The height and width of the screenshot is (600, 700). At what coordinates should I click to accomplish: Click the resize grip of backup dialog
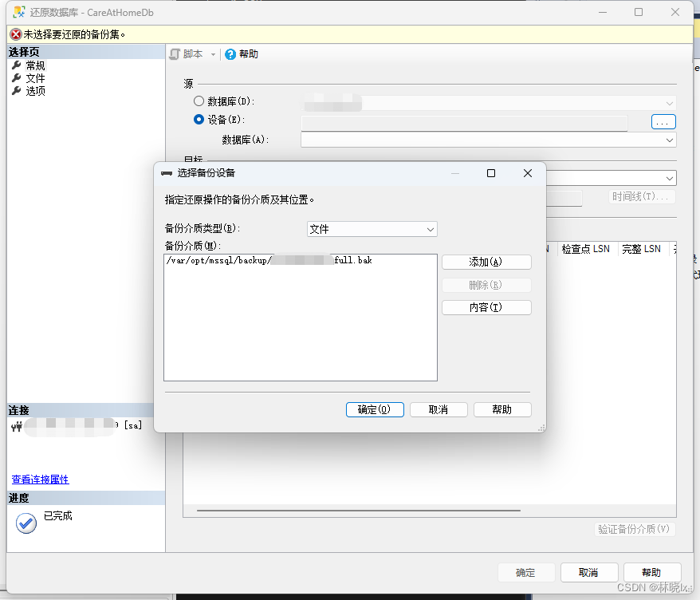click(541, 428)
